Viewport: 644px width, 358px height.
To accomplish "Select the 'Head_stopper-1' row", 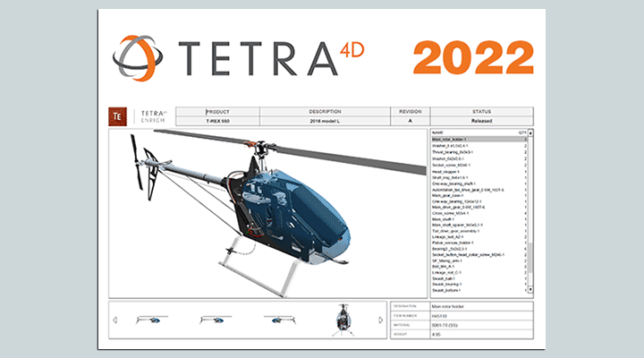I will pyautogui.click(x=479, y=172).
